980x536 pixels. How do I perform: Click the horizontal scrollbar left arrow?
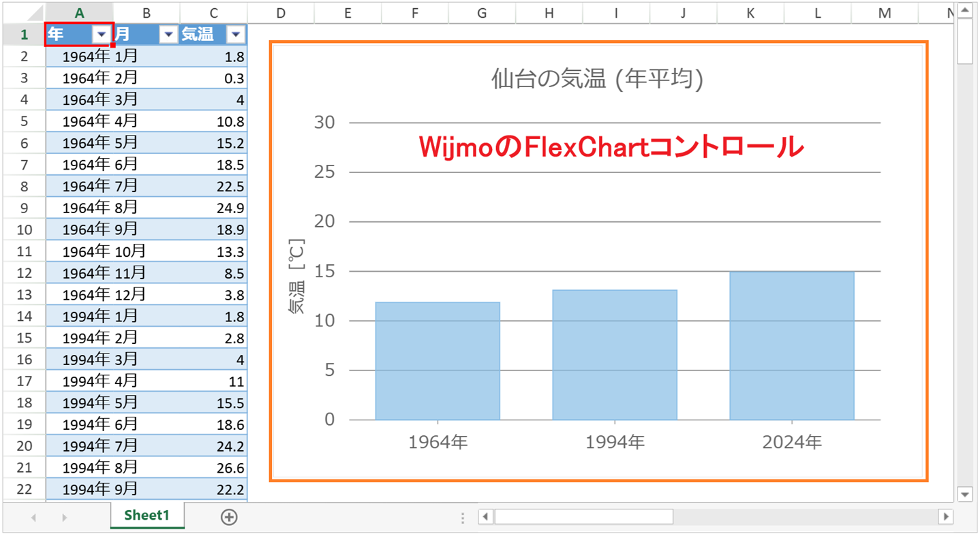485,517
